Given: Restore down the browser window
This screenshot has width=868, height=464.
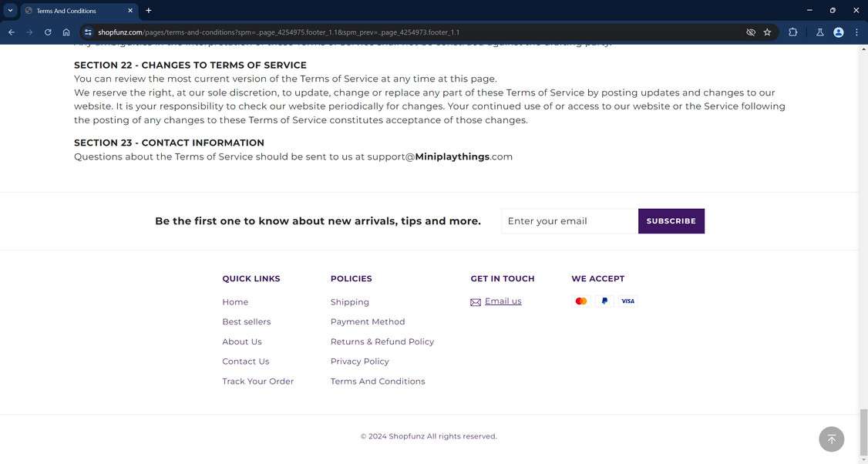Looking at the screenshot, I should 833,11.
